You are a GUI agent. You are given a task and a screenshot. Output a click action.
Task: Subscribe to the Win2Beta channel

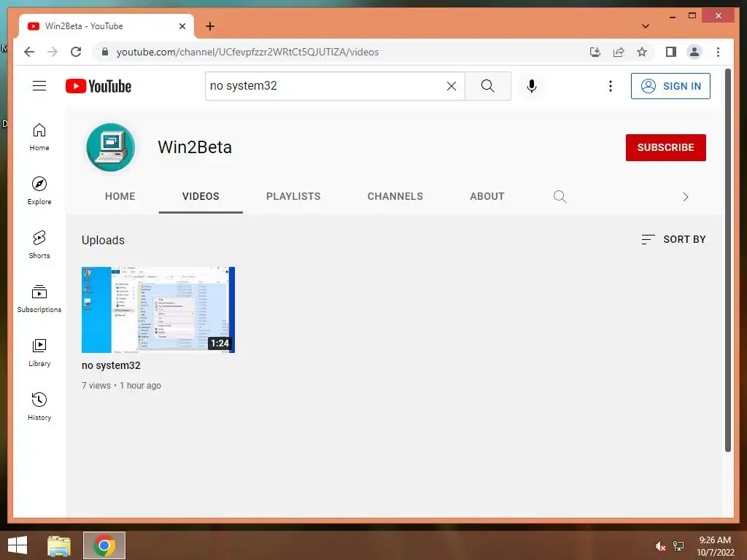pyautogui.click(x=665, y=147)
